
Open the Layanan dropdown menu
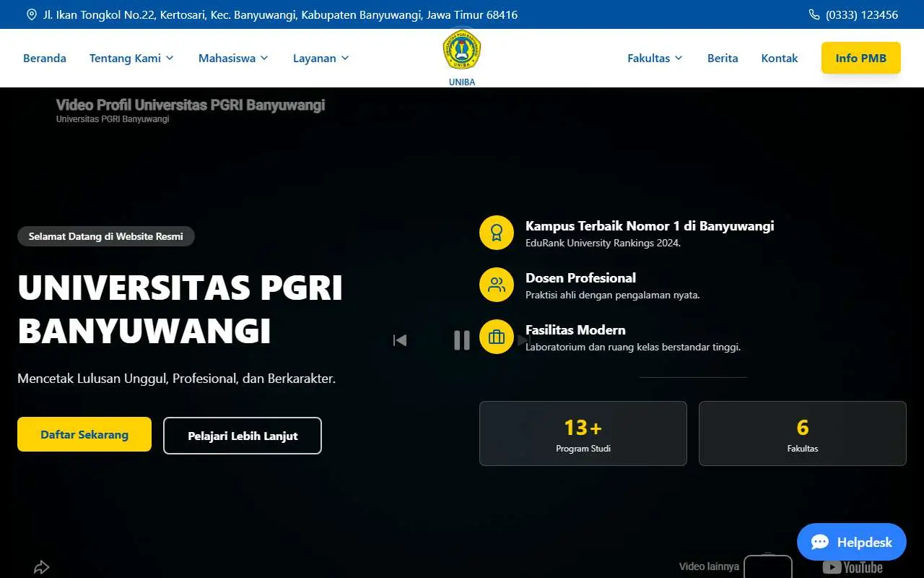click(321, 58)
